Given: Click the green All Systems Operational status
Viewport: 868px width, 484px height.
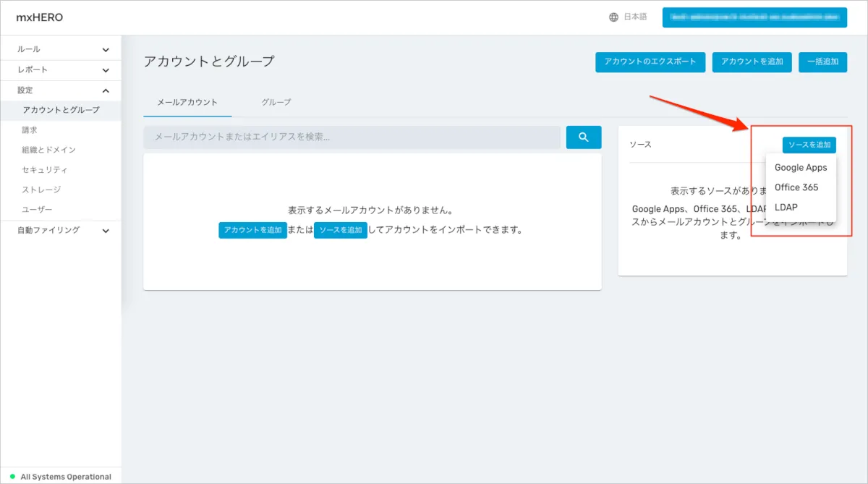Looking at the screenshot, I should (61, 477).
